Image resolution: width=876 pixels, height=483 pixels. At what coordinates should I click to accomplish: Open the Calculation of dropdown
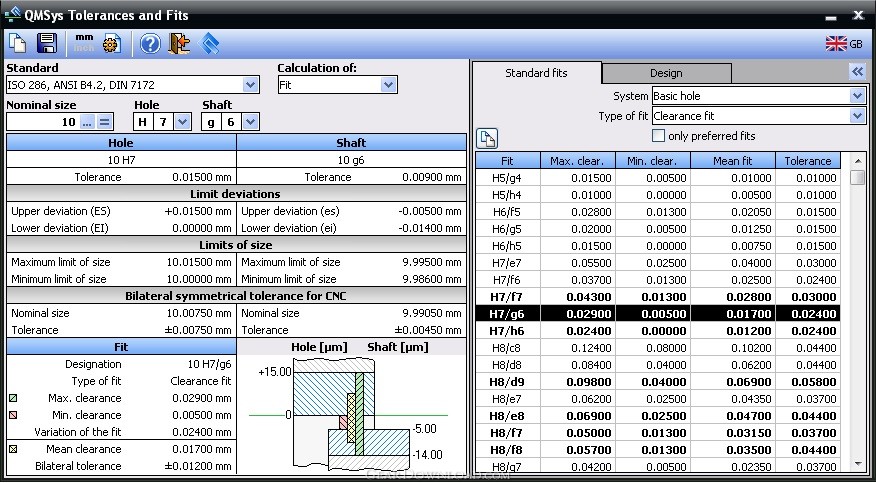tap(388, 85)
